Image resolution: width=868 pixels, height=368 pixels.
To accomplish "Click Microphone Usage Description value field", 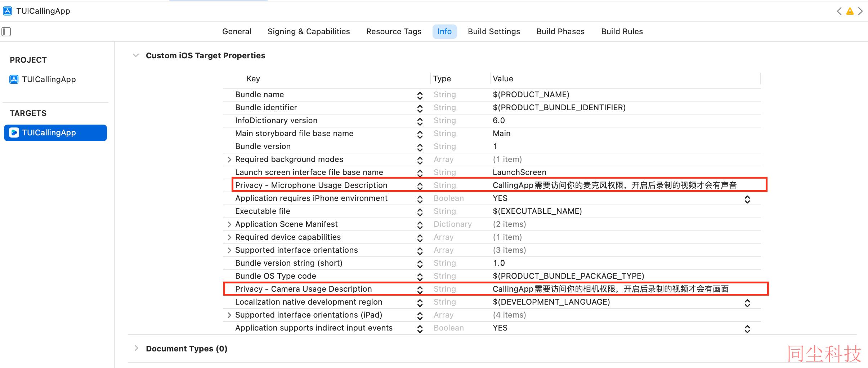I will click(614, 185).
